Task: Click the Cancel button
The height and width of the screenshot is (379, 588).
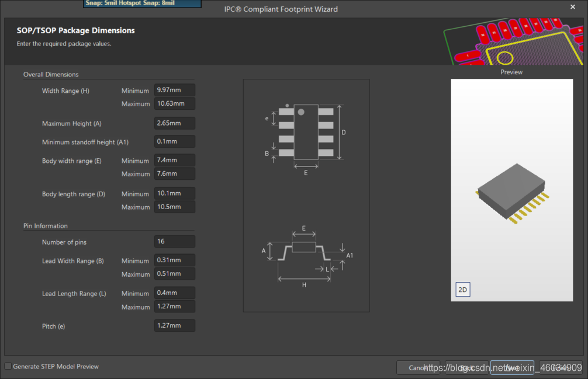Action: click(418, 368)
